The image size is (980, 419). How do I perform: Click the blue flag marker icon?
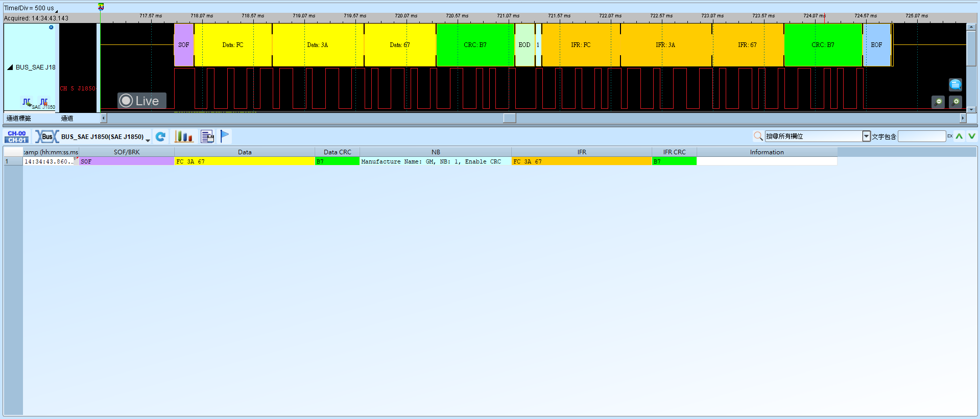225,136
